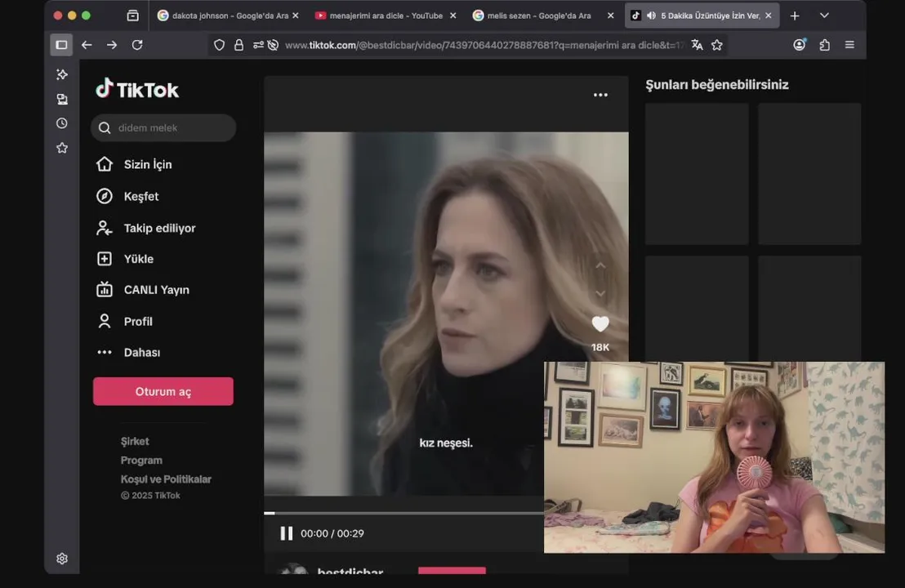
Task: Bookmark this page with star icon
Action: (x=717, y=45)
